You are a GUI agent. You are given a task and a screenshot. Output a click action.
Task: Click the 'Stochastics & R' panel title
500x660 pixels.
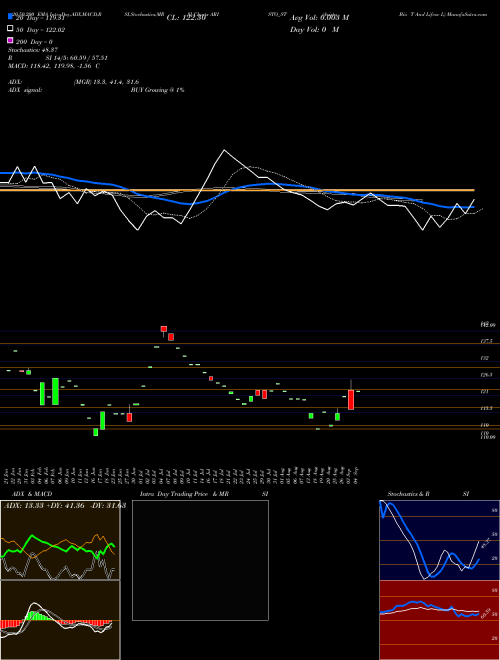pyautogui.click(x=409, y=494)
